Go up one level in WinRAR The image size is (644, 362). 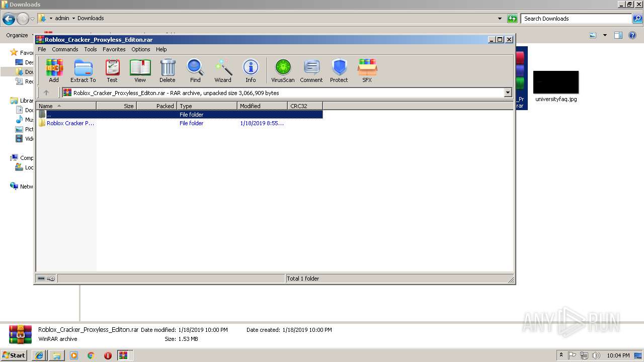46,93
